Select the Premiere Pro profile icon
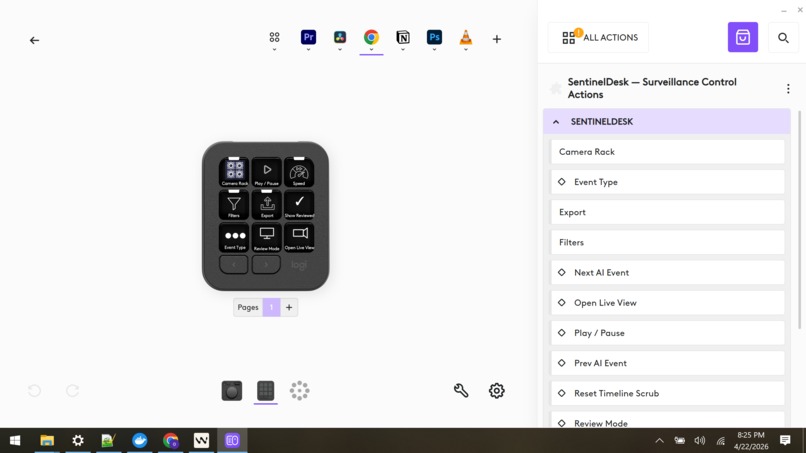Image resolution: width=806 pixels, height=453 pixels. pyautogui.click(x=308, y=37)
